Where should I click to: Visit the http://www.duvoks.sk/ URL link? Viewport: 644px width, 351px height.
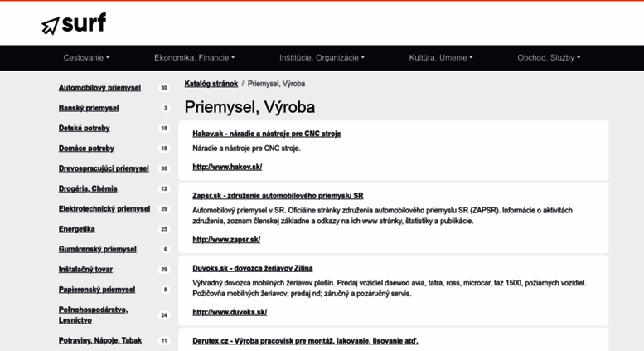230,312
